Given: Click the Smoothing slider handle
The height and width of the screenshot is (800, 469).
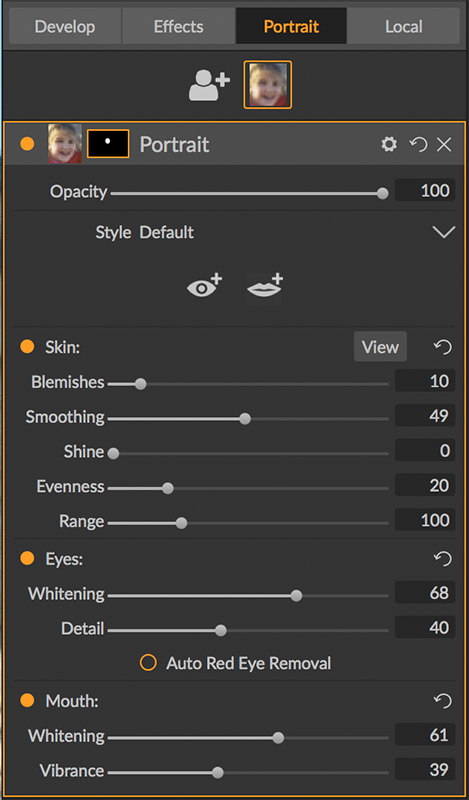Looking at the screenshot, I should [245, 419].
